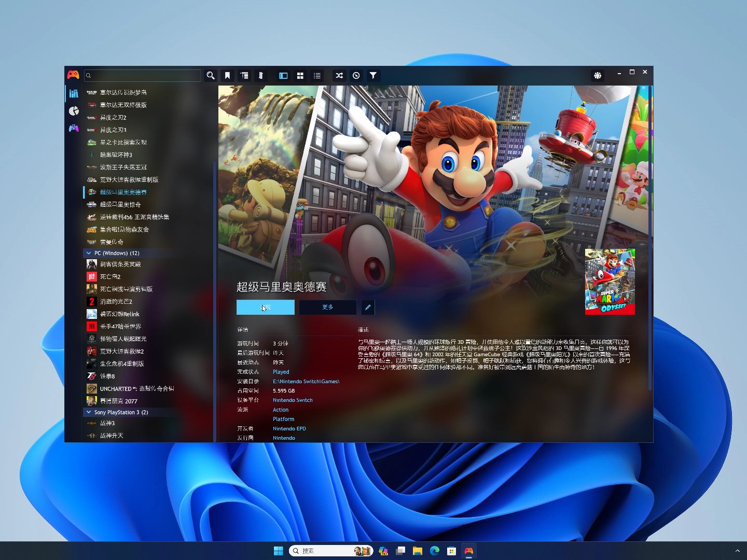This screenshot has width=747, height=560.
Task: Select 怪物猎人崛起曙光 in the game list
Action: point(148,339)
